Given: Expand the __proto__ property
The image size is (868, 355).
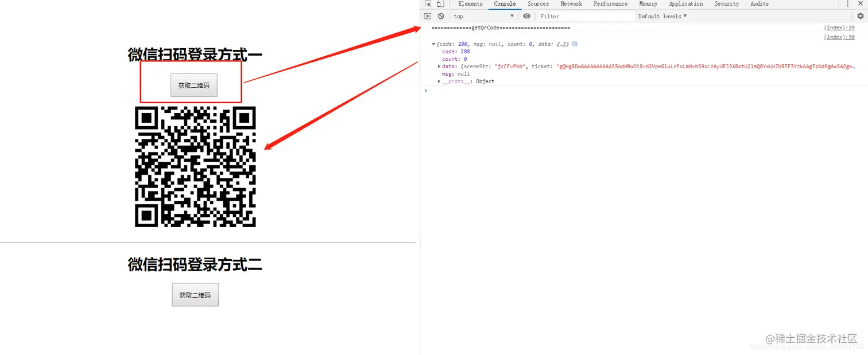Looking at the screenshot, I should [x=439, y=81].
